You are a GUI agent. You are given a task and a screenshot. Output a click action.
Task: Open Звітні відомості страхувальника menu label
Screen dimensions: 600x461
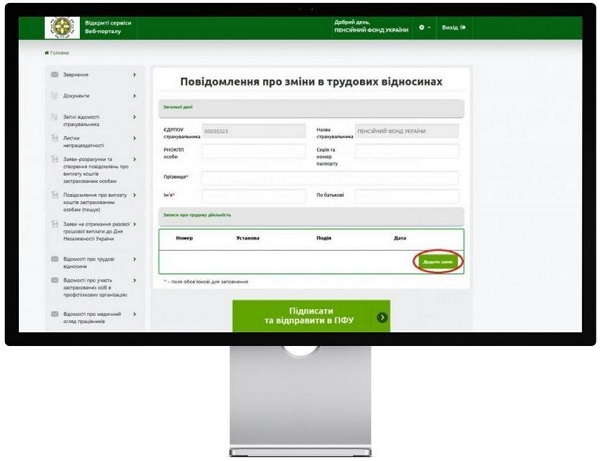coord(81,121)
